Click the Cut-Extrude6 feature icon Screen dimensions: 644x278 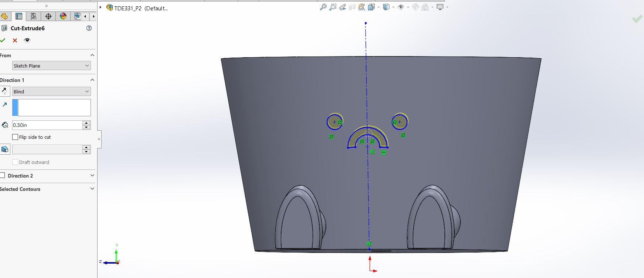(x=4, y=28)
